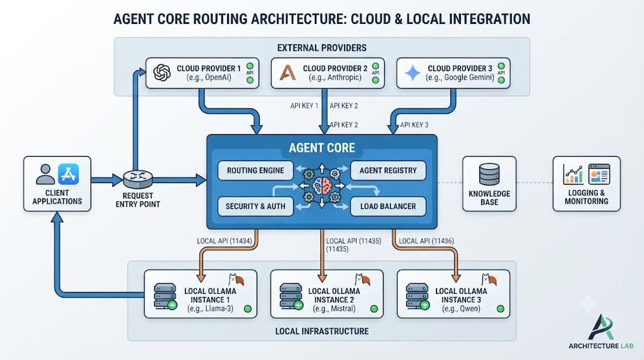Click the KNOWLEDGE BASE label

click(x=489, y=198)
